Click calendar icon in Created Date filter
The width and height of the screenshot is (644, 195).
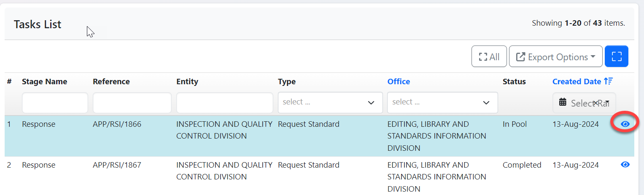562,102
